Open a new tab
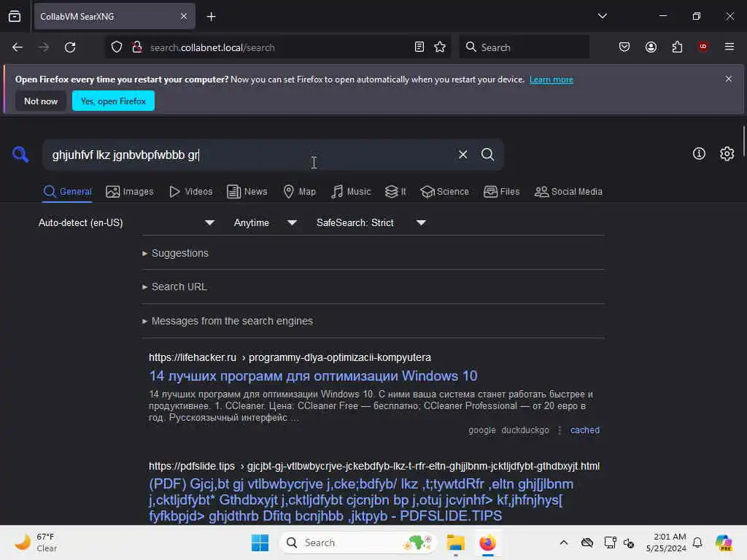The image size is (747, 560). click(211, 17)
